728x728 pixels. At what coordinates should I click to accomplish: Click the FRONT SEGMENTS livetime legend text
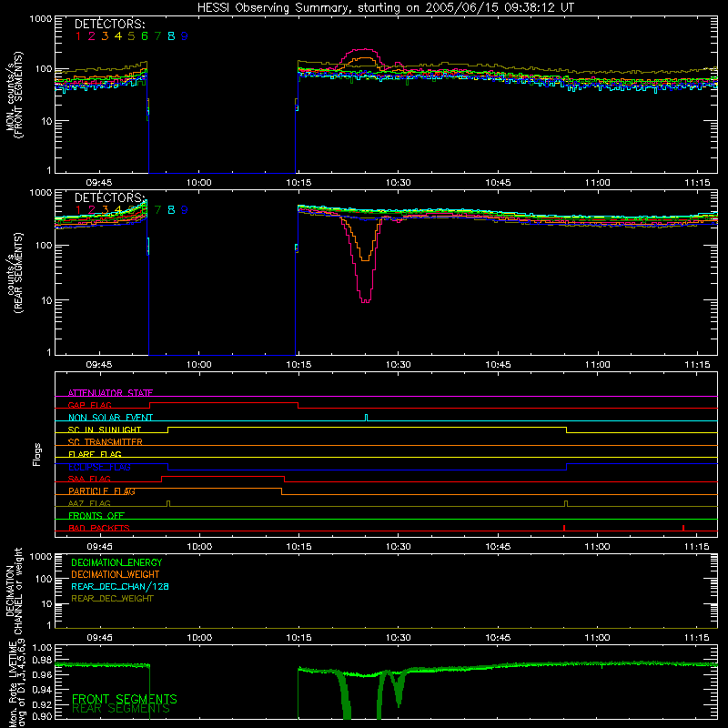click(125, 699)
